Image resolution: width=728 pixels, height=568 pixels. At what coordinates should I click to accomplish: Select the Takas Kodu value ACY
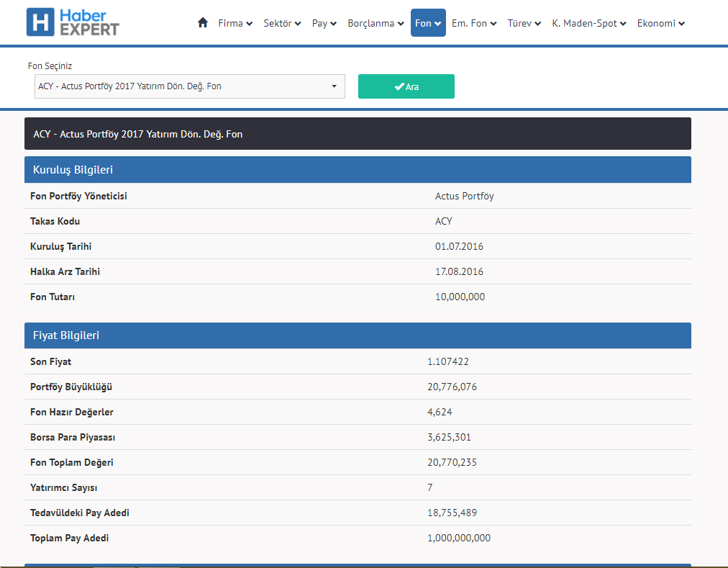443,221
